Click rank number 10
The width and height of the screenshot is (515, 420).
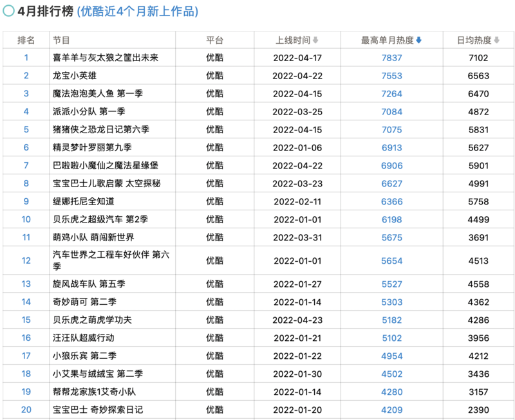(x=26, y=219)
